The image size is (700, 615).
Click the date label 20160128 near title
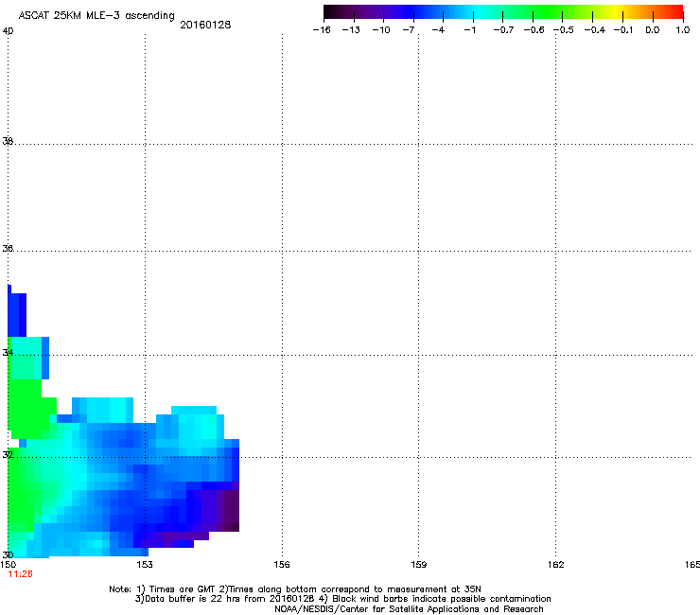tap(205, 25)
